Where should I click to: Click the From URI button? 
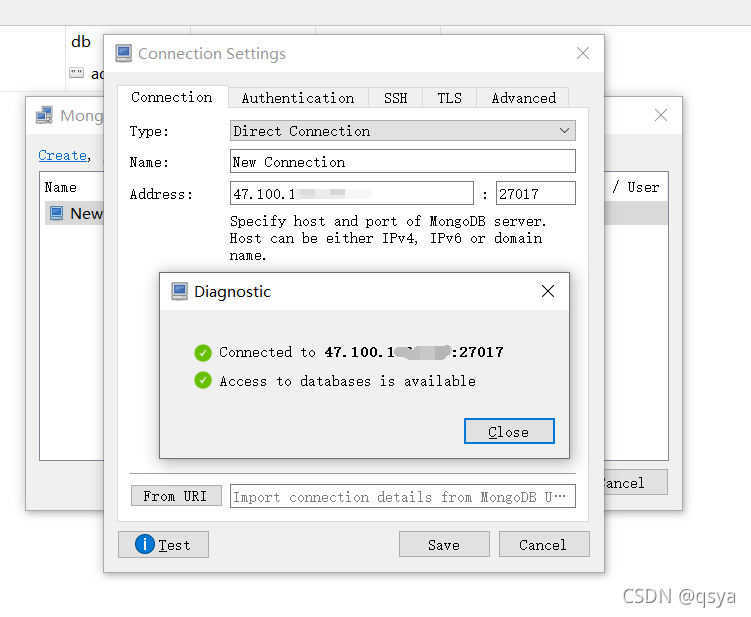point(176,495)
